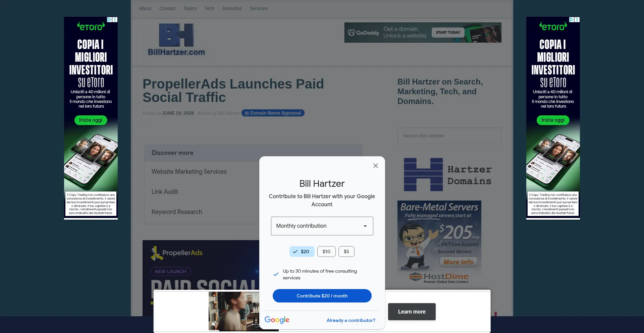Open the About menu item
Viewport: 644px width, 333px height.
pos(145,8)
